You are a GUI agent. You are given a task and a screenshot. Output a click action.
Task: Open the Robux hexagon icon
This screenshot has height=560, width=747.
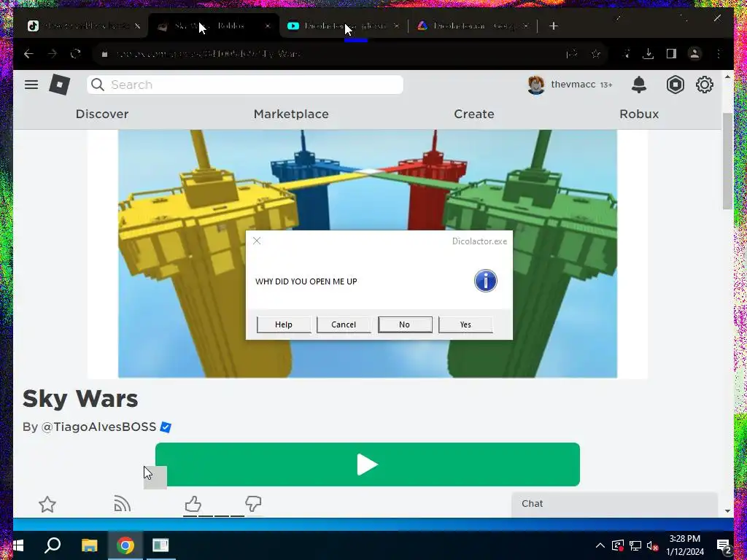(x=675, y=85)
